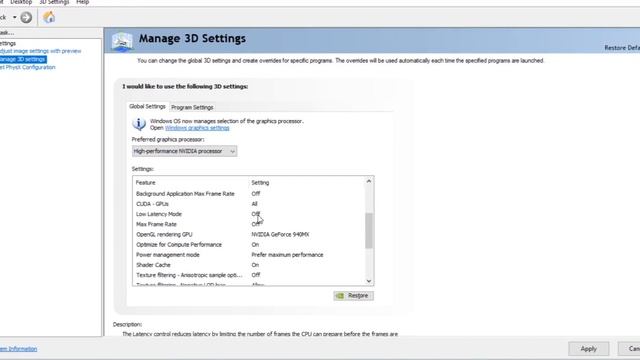Open the Help menu
Image resolution: width=640 pixels, height=360 pixels.
82,2
